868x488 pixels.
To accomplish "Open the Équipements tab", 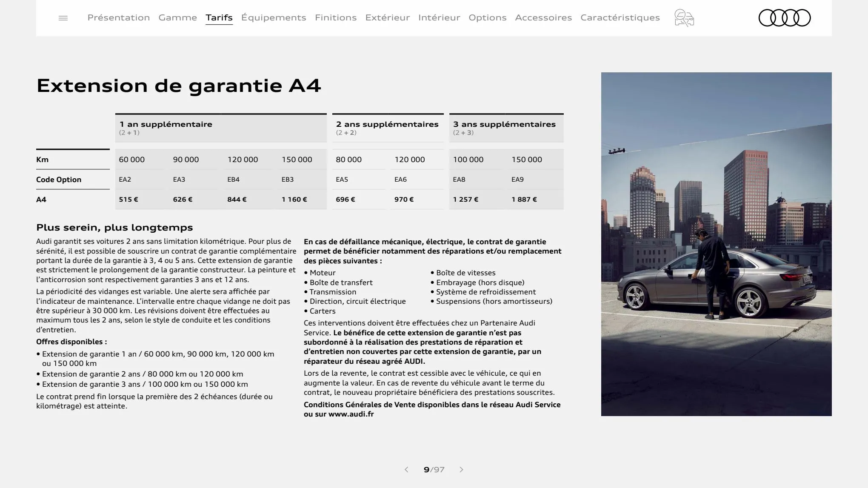I will point(274,17).
